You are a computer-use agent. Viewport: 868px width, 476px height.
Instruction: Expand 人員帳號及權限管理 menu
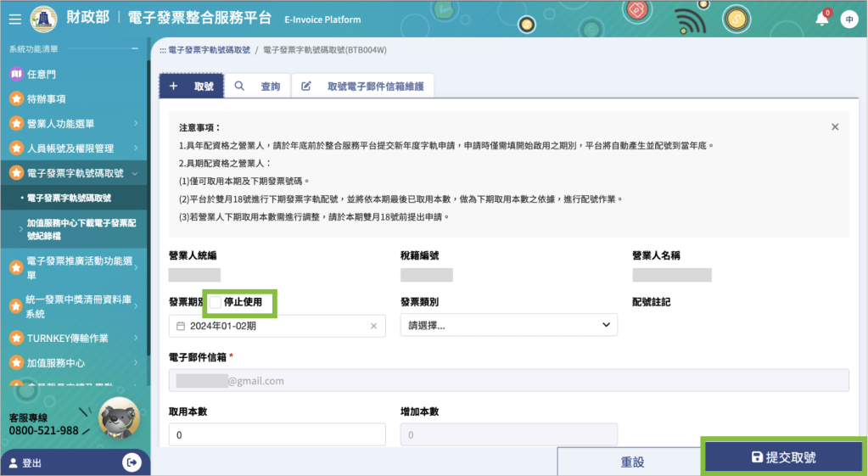pyautogui.click(x=72, y=148)
